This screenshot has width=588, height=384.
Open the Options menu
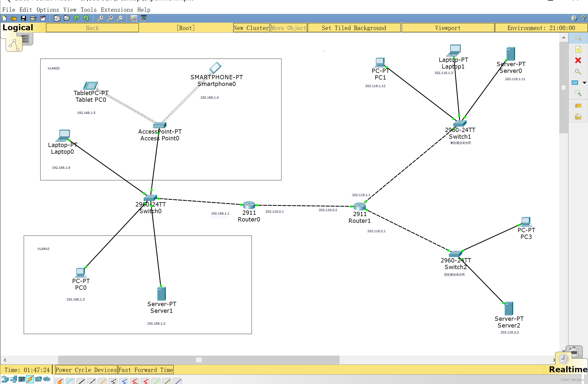(48, 10)
